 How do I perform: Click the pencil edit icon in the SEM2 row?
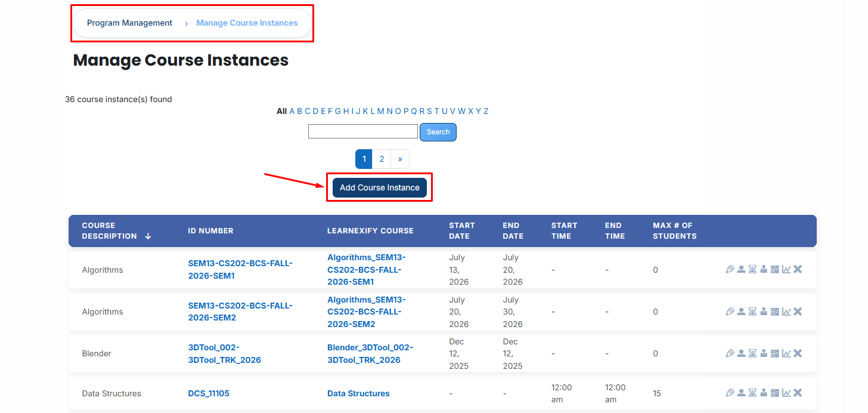[x=730, y=312]
